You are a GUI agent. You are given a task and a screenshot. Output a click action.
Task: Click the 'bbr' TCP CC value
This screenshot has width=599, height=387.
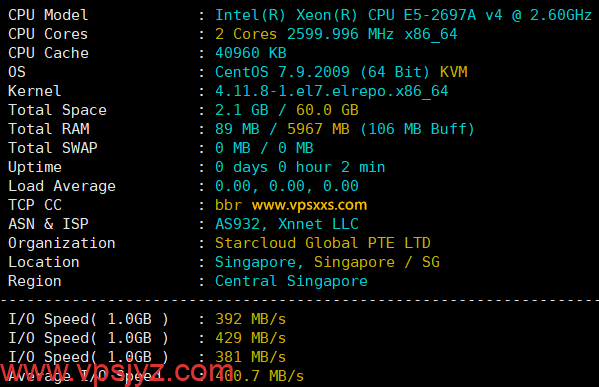[x=228, y=205]
